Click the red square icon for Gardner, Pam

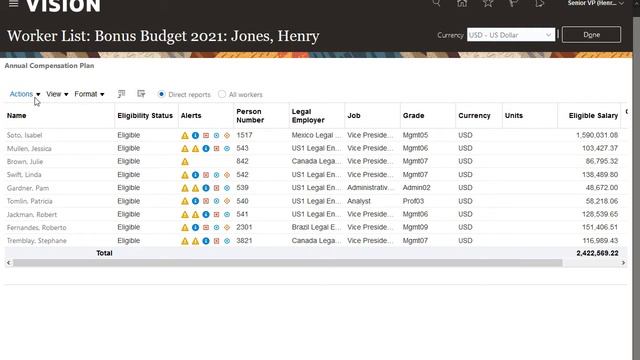pyautogui.click(x=216, y=188)
